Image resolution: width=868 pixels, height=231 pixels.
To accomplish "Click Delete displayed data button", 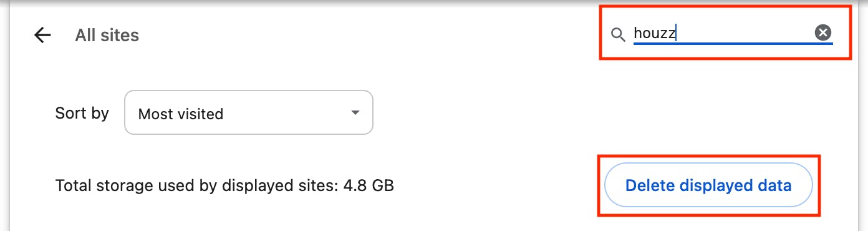I will click(708, 185).
